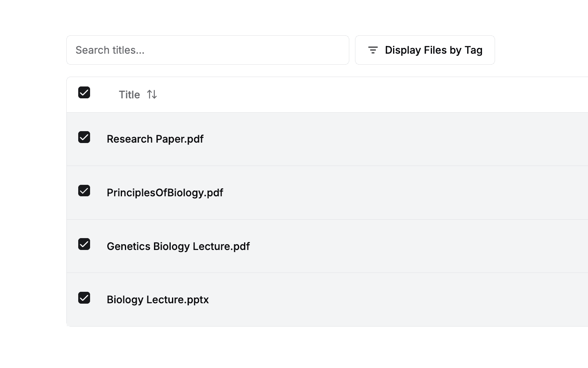Open the PrinciplesOfBiology.pdf file title

[165, 193]
